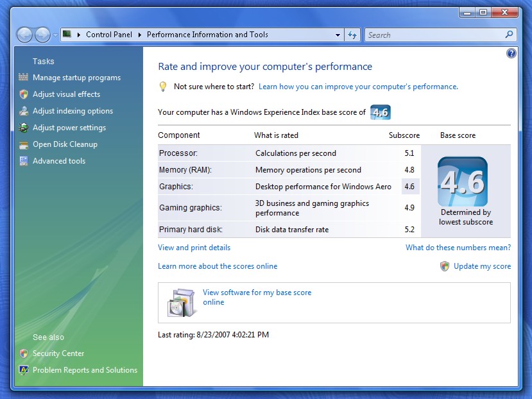This screenshot has height=399, width=532.
Task: Open Manage startup programs task
Action: (x=76, y=78)
